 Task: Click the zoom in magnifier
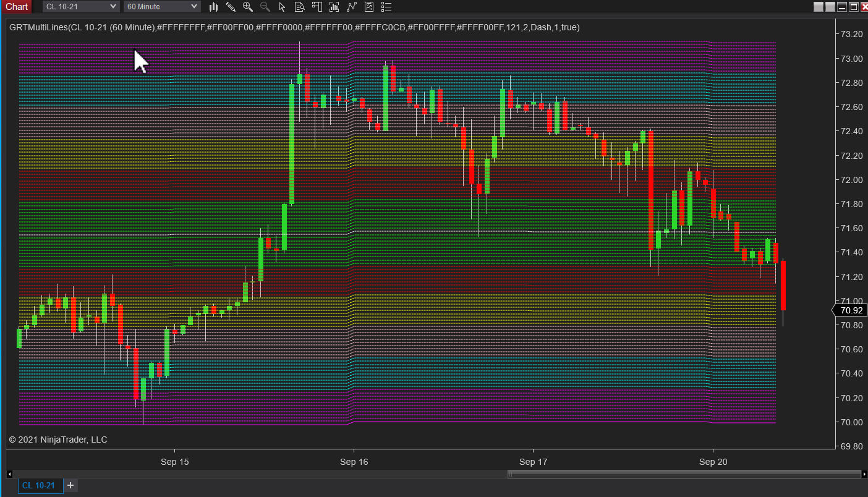(248, 7)
